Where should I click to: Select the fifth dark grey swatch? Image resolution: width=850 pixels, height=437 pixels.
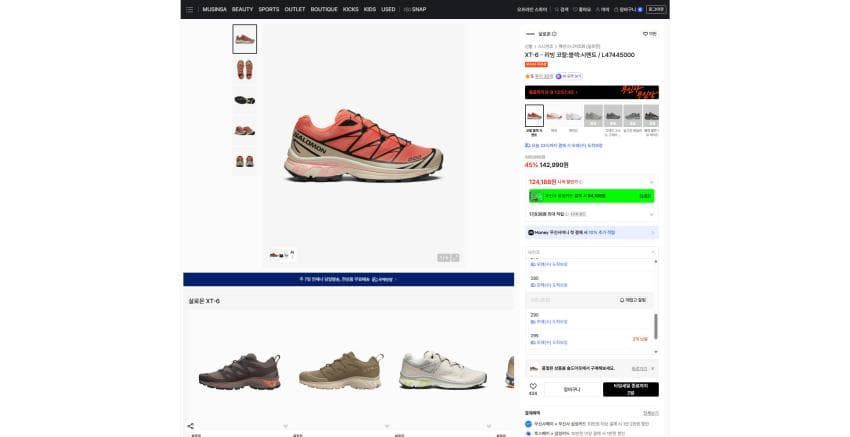click(613, 116)
